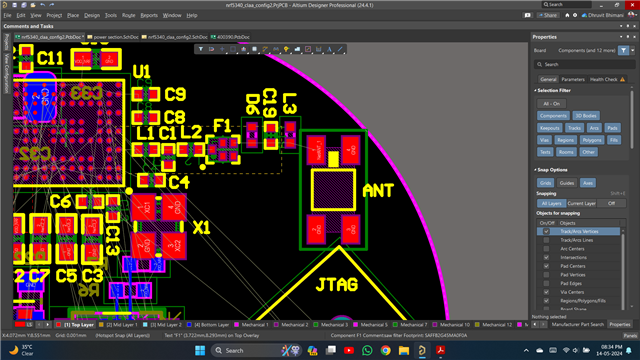Viewport: 640px width, 360px height.
Task: Click the place via lightbulb-style icon
Action: [x=287, y=49]
